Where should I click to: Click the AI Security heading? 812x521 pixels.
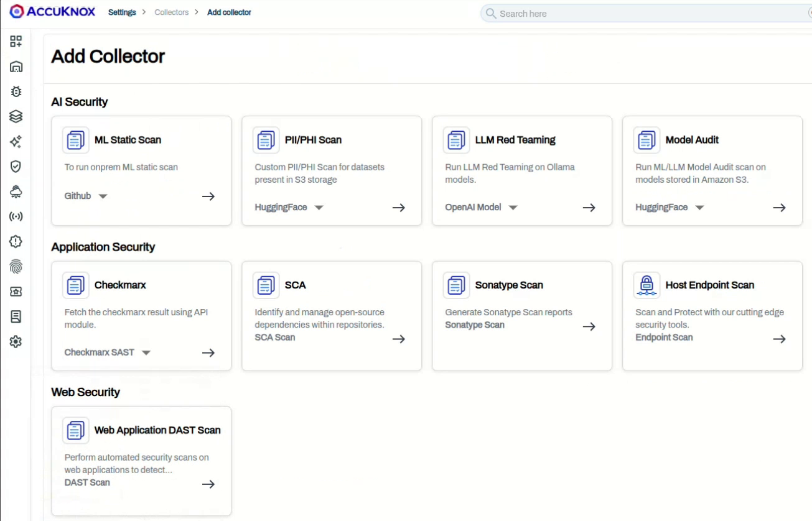80,102
